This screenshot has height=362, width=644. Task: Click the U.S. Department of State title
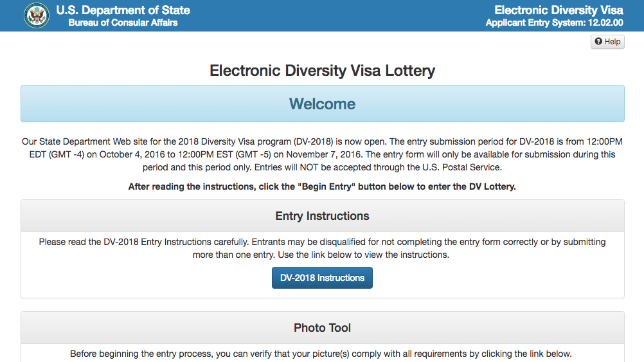[123, 10]
